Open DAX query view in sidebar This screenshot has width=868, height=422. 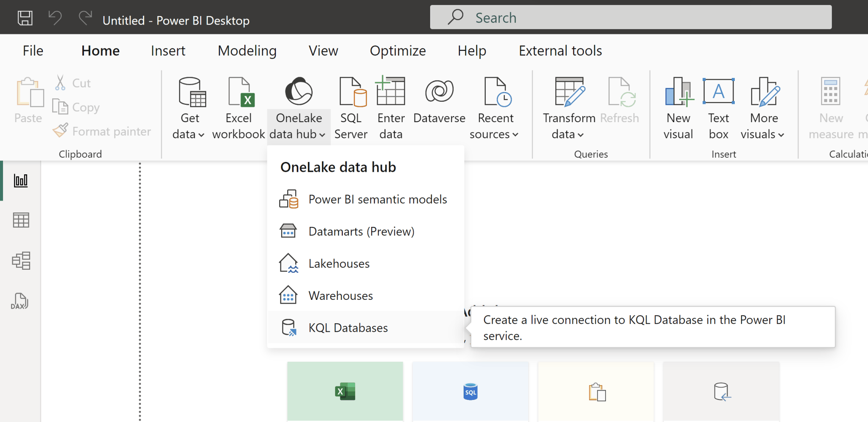(x=20, y=301)
